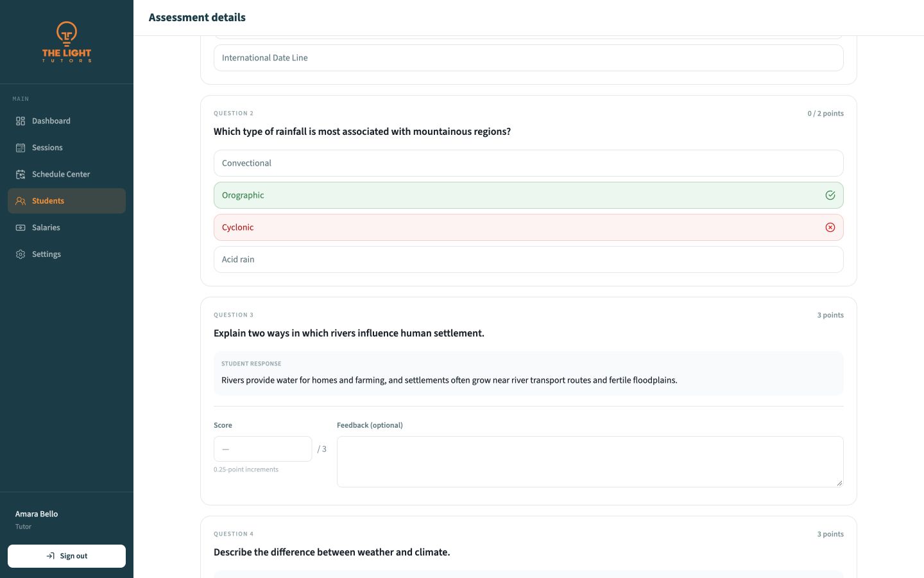
Task: Click the Question 3 points label
Action: (x=830, y=315)
